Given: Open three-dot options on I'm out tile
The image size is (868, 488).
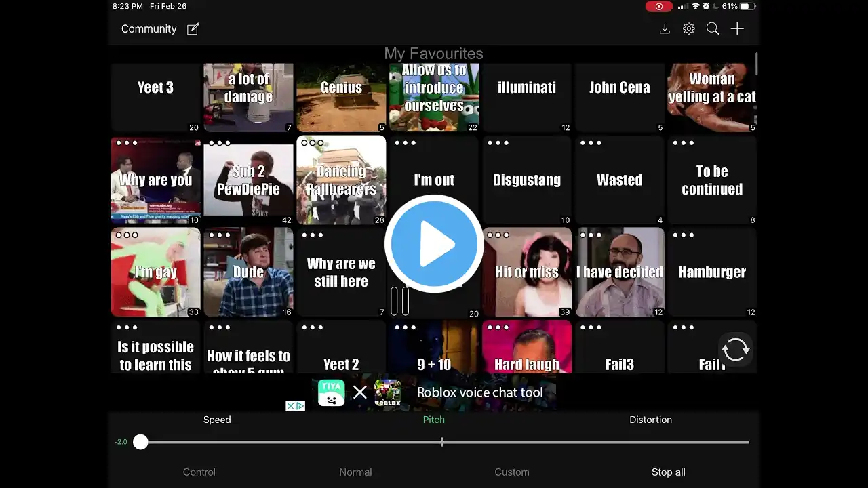Looking at the screenshot, I should click(x=405, y=143).
